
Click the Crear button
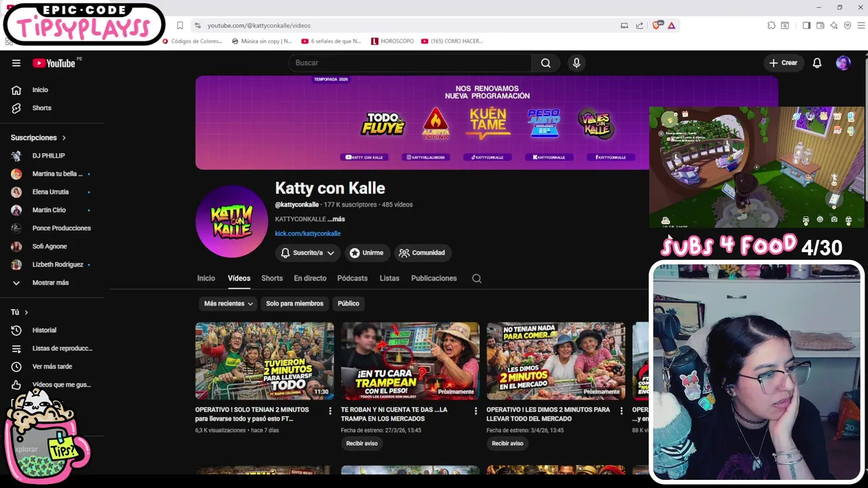783,63
